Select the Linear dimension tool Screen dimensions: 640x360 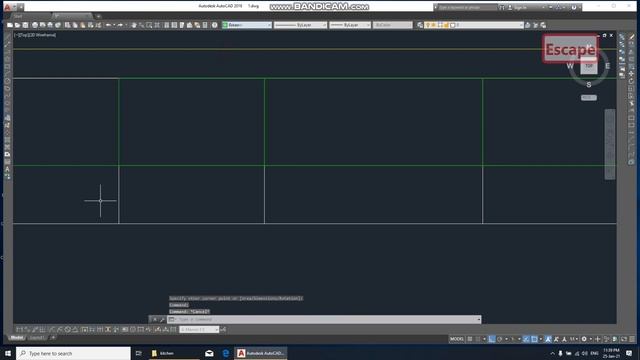point(19,329)
